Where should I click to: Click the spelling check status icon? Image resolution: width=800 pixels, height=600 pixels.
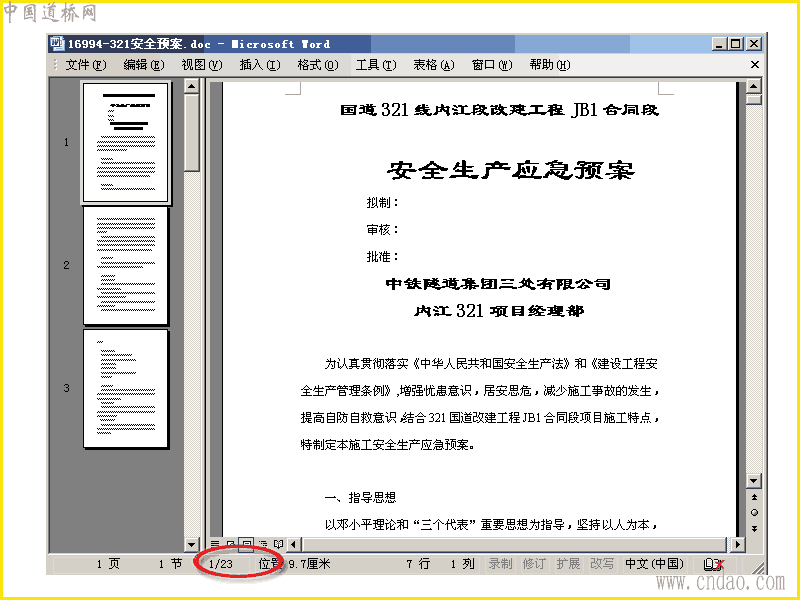[x=713, y=564]
